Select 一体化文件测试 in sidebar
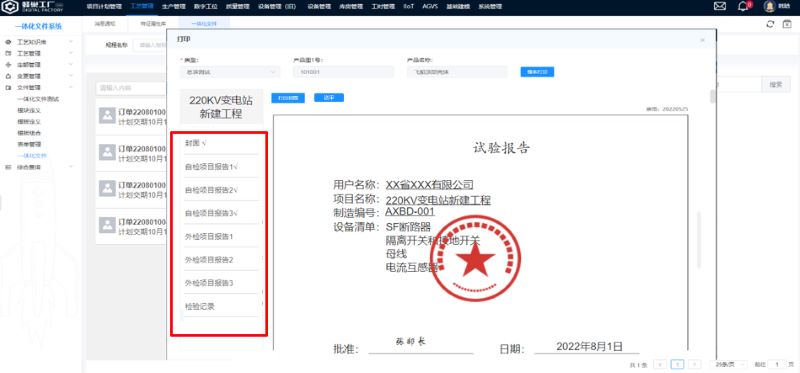 click(x=38, y=99)
